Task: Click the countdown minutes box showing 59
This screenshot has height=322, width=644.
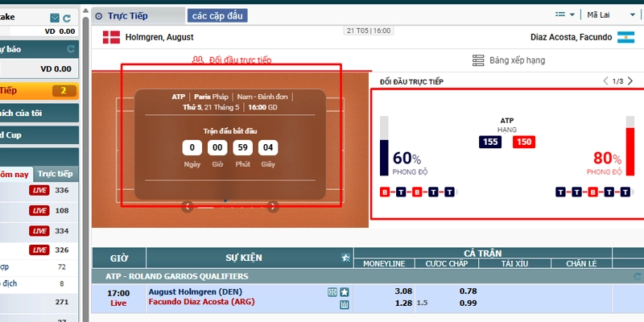Action: [x=242, y=148]
